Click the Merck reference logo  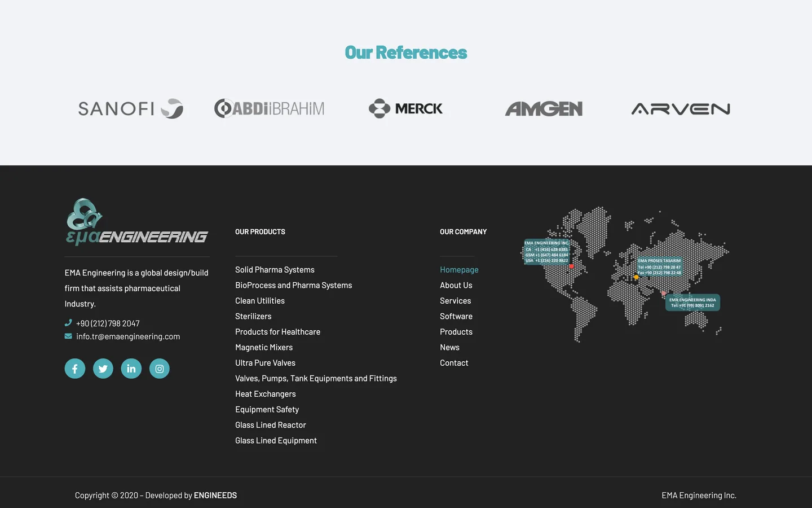click(406, 108)
